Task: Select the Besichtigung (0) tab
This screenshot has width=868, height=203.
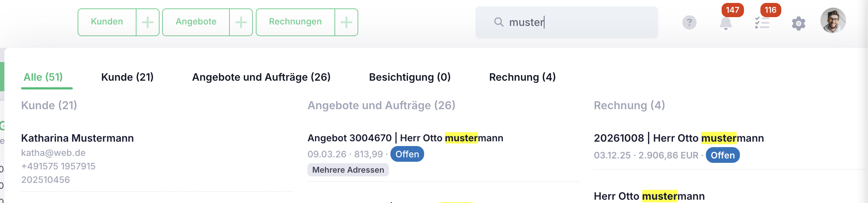Action: tap(410, 77)
